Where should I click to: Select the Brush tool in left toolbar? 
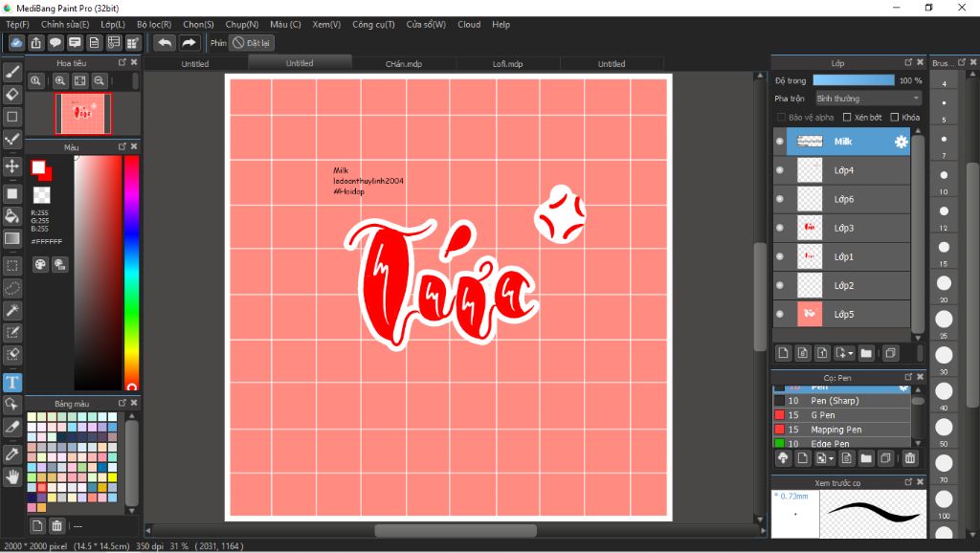click(x=11, y=72)
